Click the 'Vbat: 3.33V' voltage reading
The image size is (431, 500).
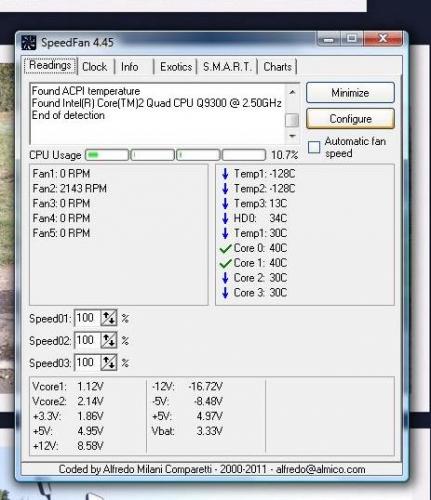187,431
